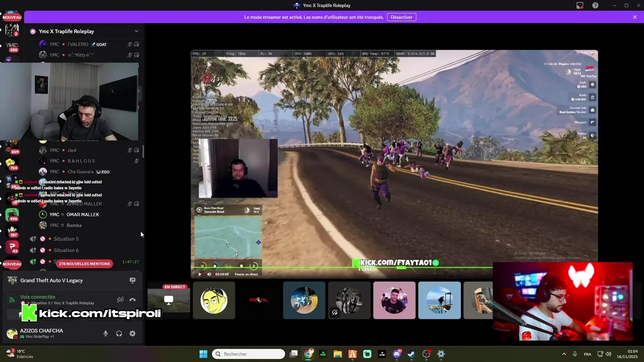The height and width of the screenshot is (362, 644).
Task: Select the B A H L O U S voice user
Action: pyautogui.click(x=80, y=161)
